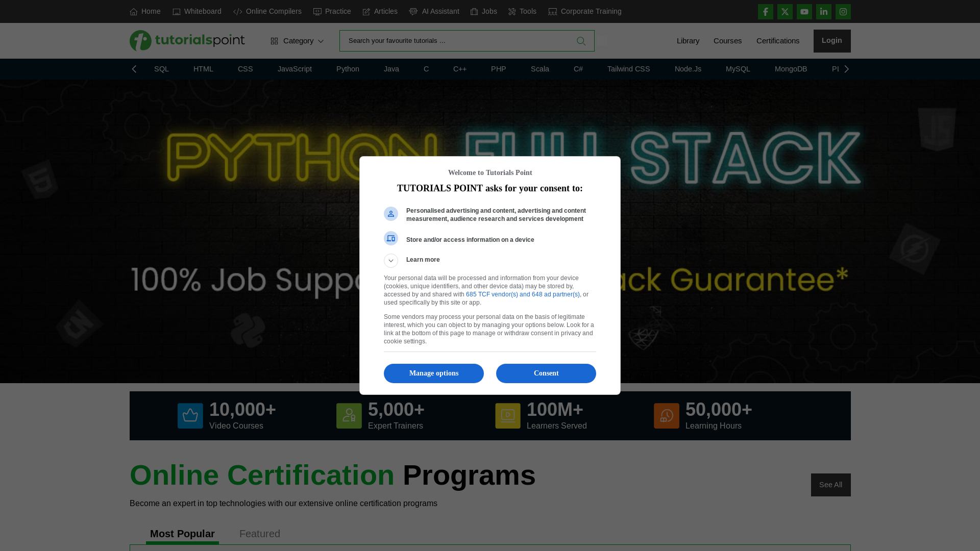Open Practice in top bar
This screenshot has height=551, width=980.
(332, 11)
